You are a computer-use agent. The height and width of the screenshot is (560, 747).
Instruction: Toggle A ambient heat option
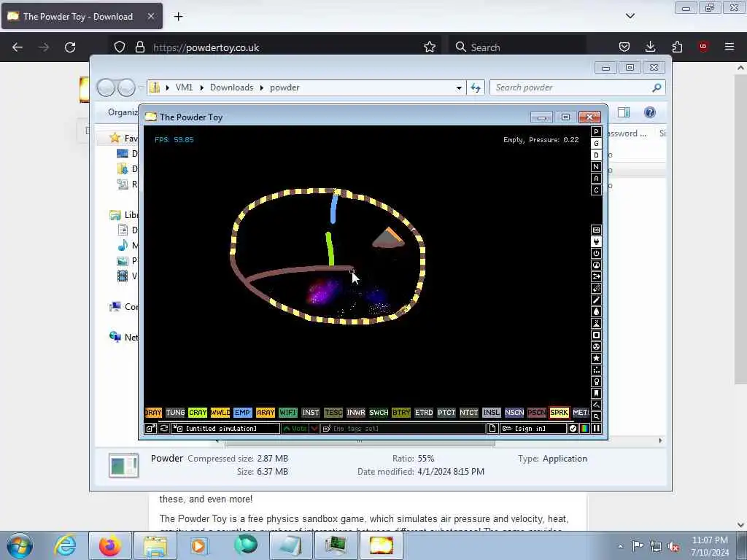coord(596,179)
